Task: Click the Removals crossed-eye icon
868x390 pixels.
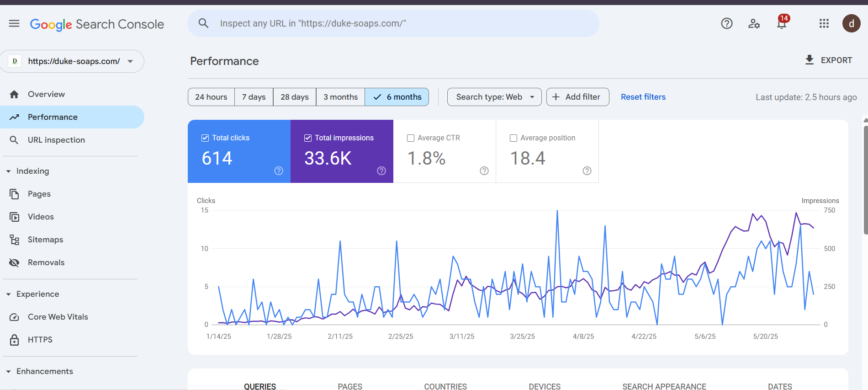Action: point(14,262)
